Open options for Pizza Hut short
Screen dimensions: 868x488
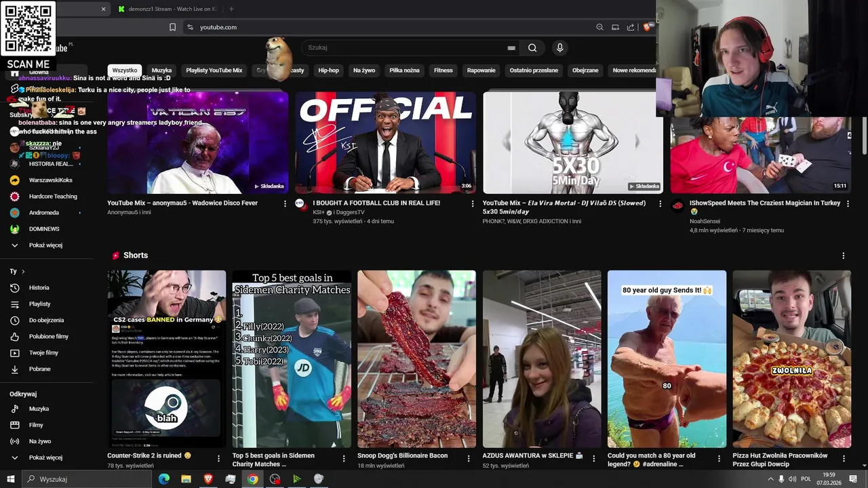(844, 459)
